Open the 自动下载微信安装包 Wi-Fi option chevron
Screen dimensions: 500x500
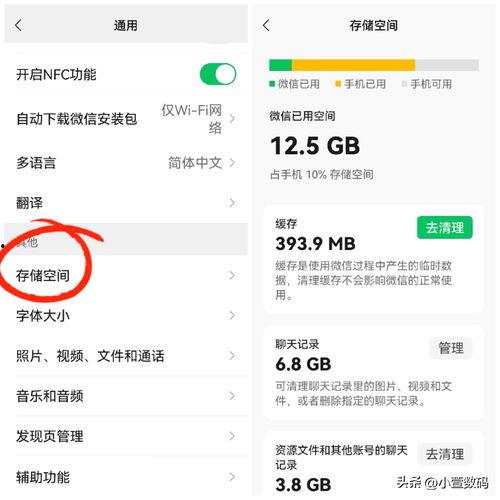[x=232, y=119]
